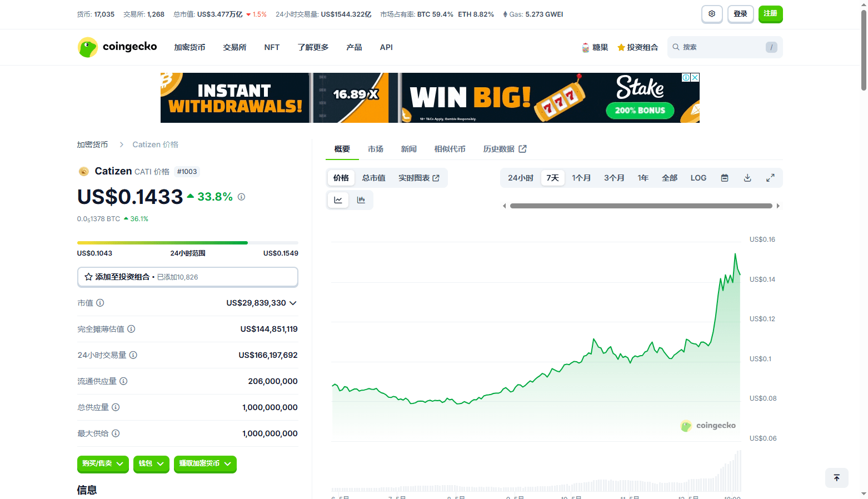
Task: Click scroll-to-top arrow button
Action: coord(837,478)
